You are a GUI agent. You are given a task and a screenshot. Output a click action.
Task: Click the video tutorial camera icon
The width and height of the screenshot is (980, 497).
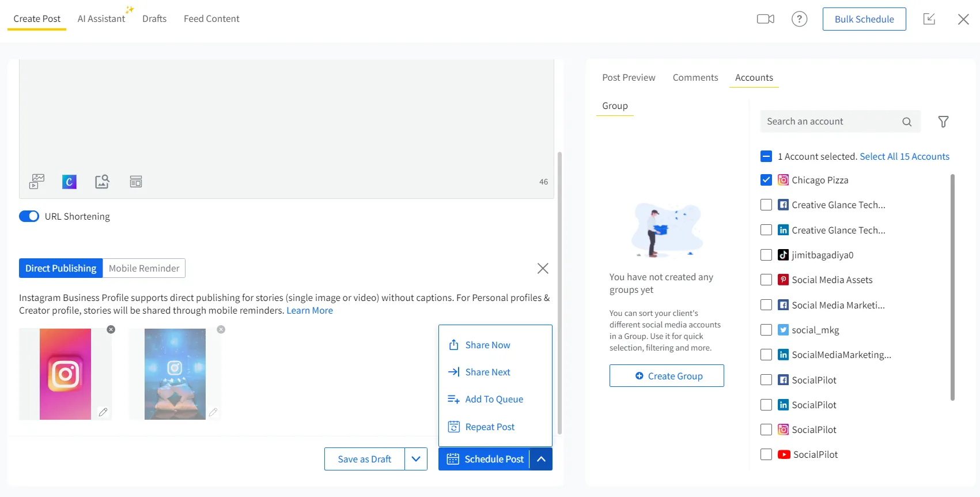point(765,19)
